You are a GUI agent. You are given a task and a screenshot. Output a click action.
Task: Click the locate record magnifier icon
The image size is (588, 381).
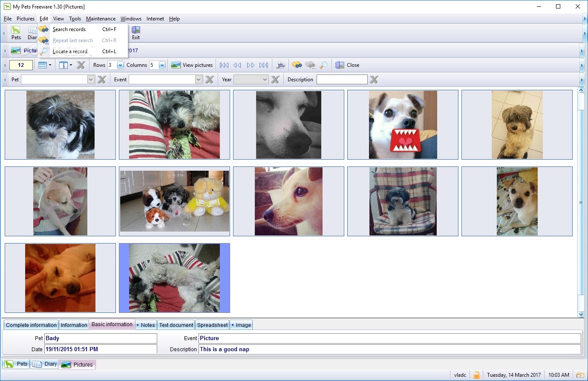(x=323, y=65)
